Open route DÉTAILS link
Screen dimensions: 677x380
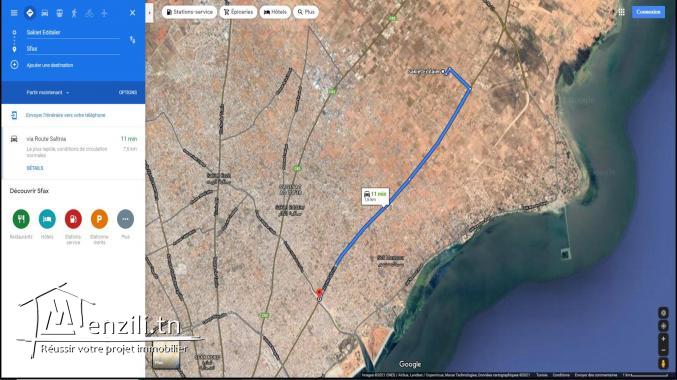tap(35, 168)
